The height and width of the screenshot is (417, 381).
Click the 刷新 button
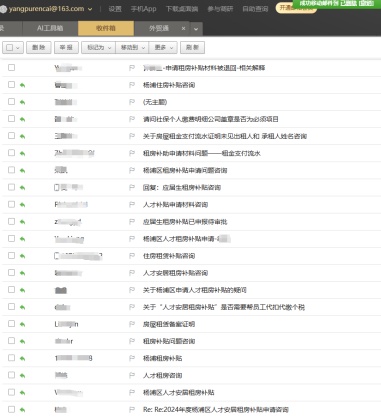click(x=192, y=48)
